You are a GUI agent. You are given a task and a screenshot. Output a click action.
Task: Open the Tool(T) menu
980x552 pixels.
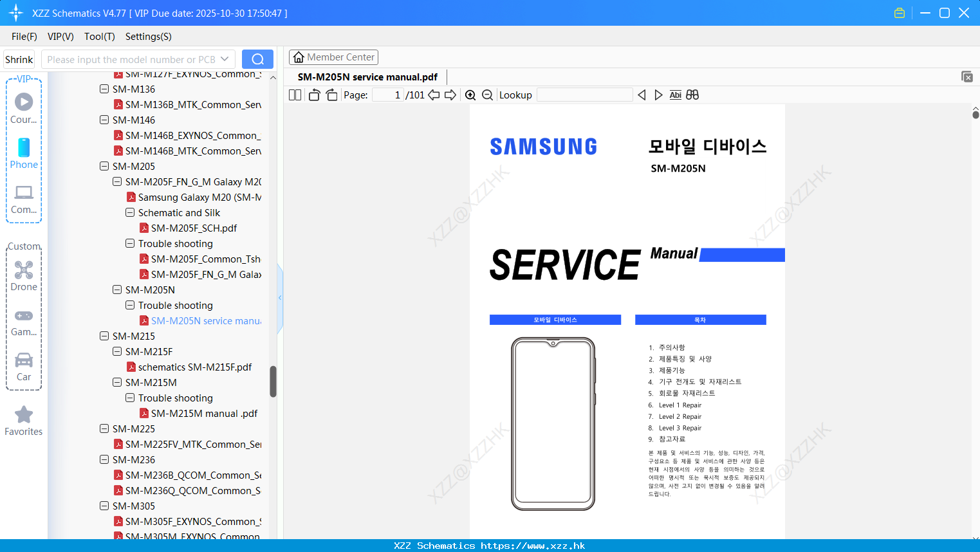(x=100, y=36)
